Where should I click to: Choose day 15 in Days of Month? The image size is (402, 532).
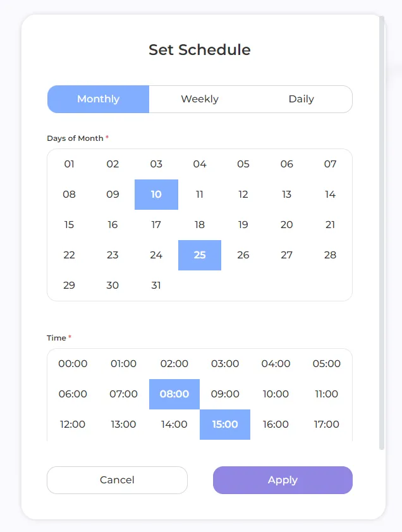(70, 225)
